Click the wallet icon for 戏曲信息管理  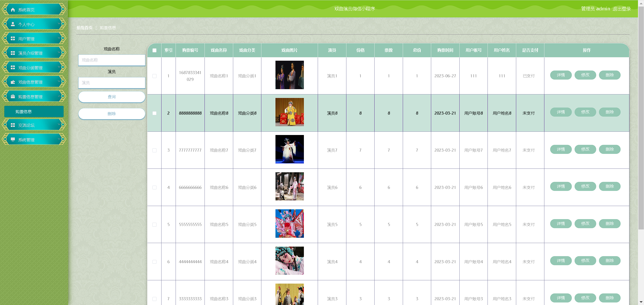(13, 82)
